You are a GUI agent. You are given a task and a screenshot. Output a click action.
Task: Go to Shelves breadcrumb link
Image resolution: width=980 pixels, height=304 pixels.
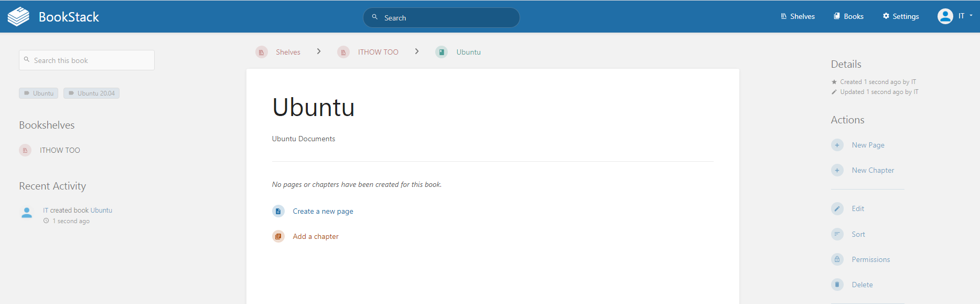point(288,52)
